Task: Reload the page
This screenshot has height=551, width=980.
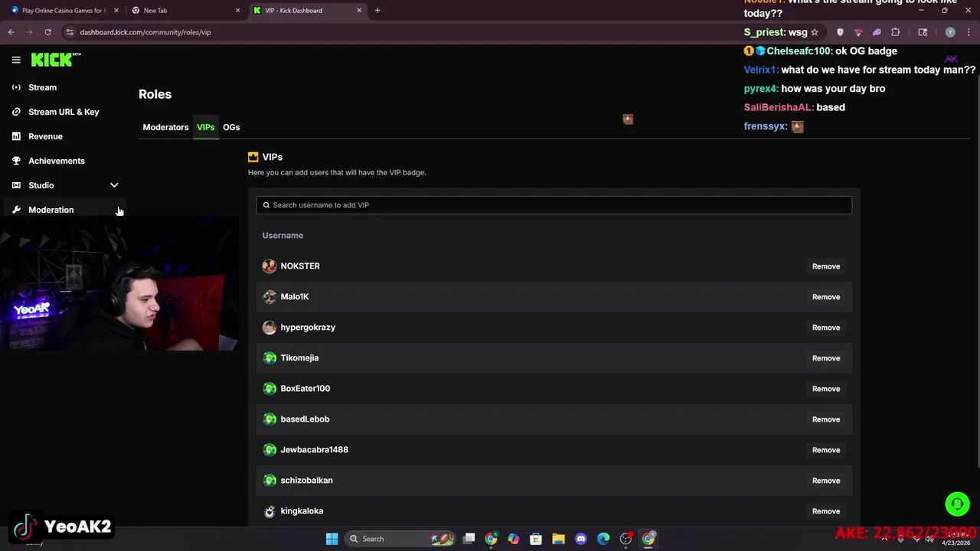Action: point(47,32)
